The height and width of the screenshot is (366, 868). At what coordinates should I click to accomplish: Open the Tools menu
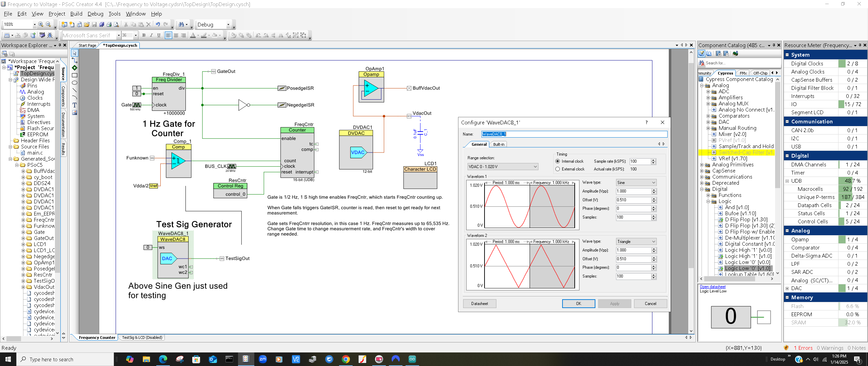pos(114,14)
